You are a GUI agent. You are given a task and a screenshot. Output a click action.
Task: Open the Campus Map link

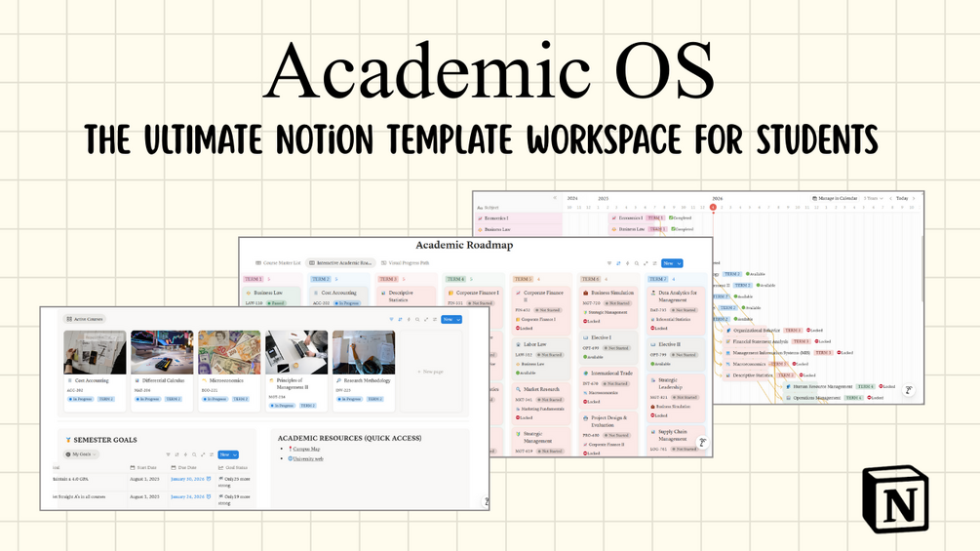pos(306,450)
